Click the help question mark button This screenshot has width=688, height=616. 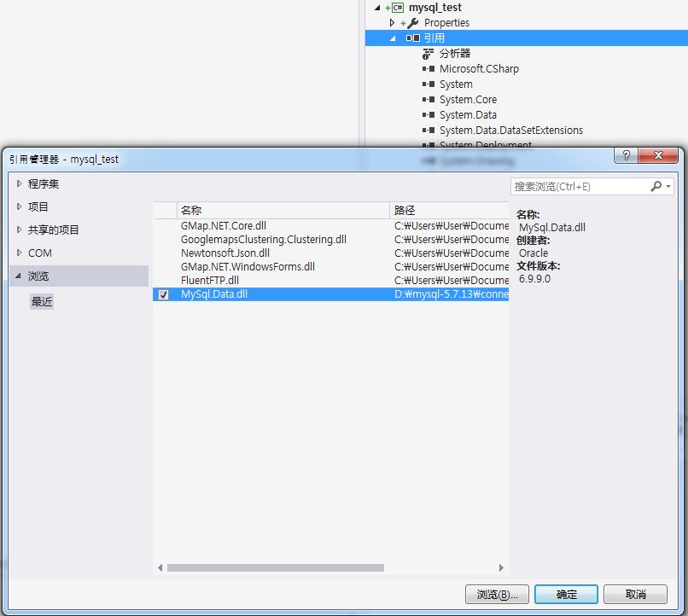click(627, 155)
